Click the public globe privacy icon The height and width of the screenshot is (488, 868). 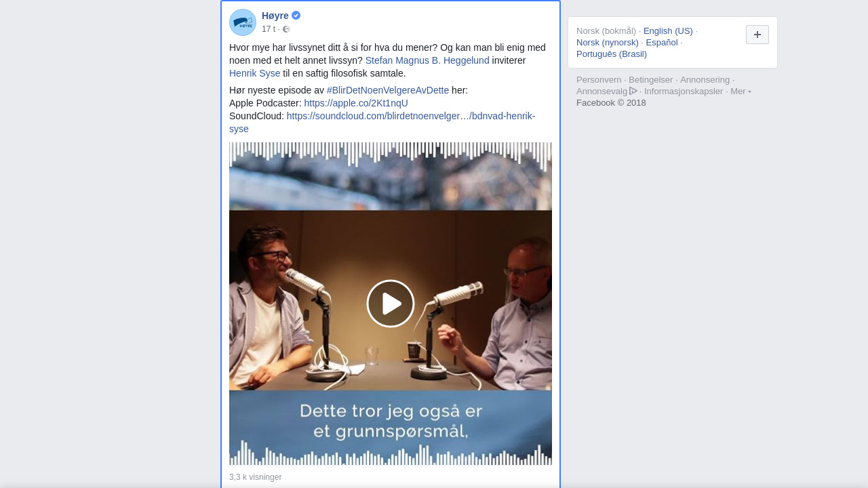(x=286, y=29)
